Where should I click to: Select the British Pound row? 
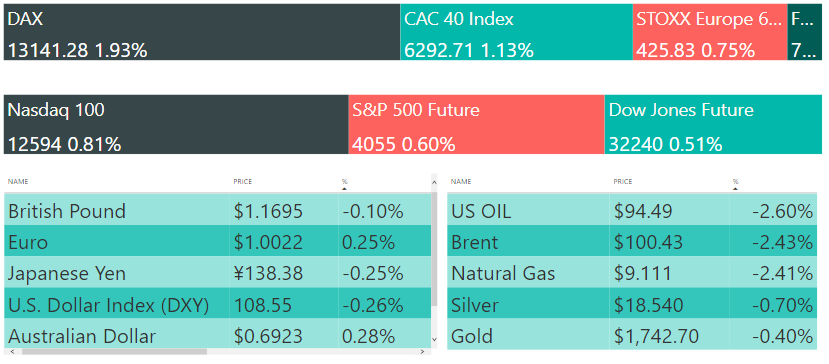pos(217,211)
